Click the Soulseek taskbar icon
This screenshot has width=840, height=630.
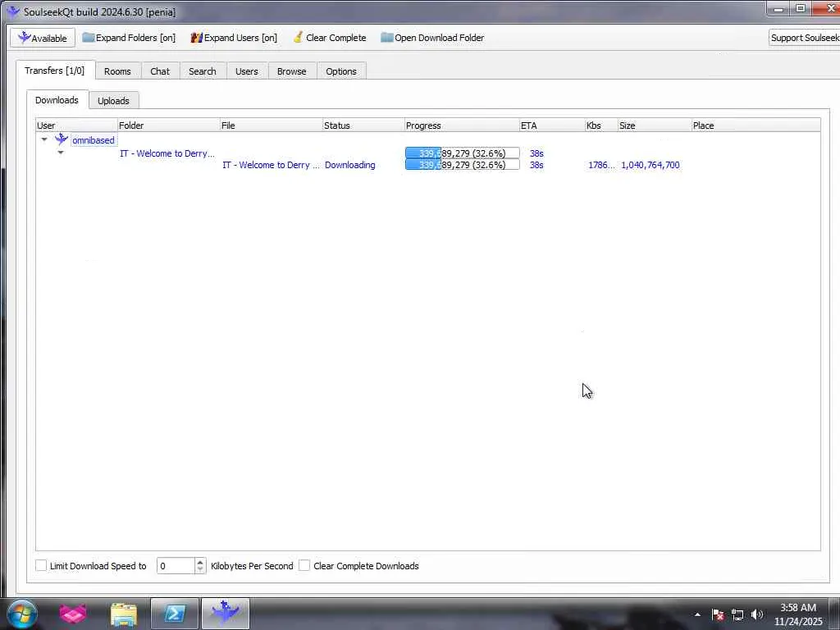pyautogui.click(x=225, y=614)
